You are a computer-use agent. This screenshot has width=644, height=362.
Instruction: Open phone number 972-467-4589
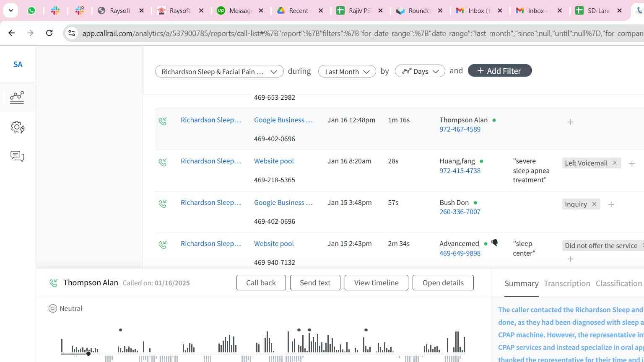pos(460,129)
